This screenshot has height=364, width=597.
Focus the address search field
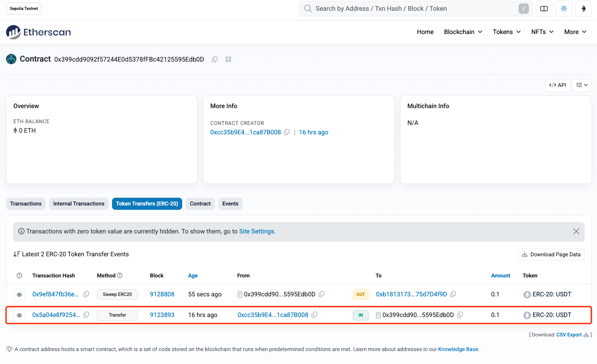416,9
